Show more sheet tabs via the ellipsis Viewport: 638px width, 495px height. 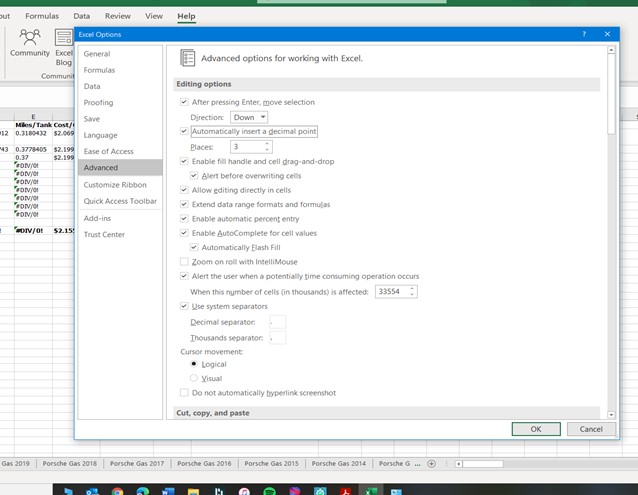[417, 464]
